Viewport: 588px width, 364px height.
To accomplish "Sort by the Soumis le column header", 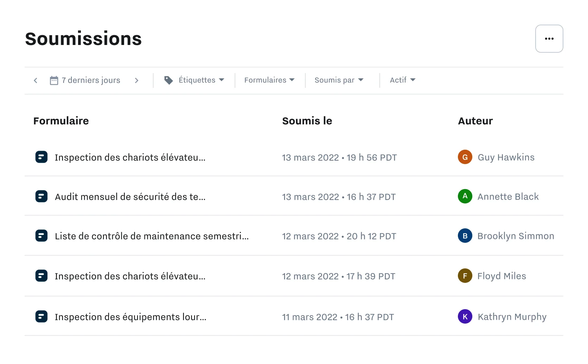I will pyautogui.click(x=307, y=121).
